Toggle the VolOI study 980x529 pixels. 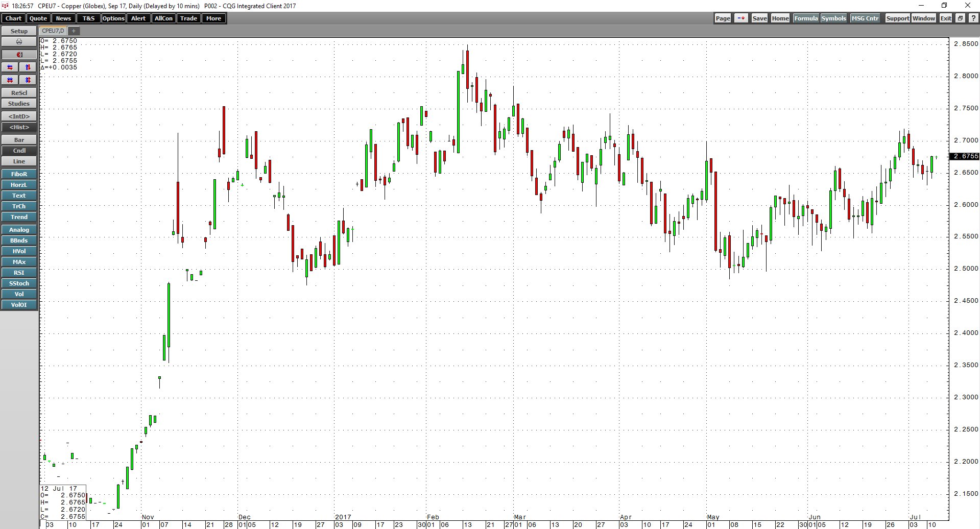point(19,305)
